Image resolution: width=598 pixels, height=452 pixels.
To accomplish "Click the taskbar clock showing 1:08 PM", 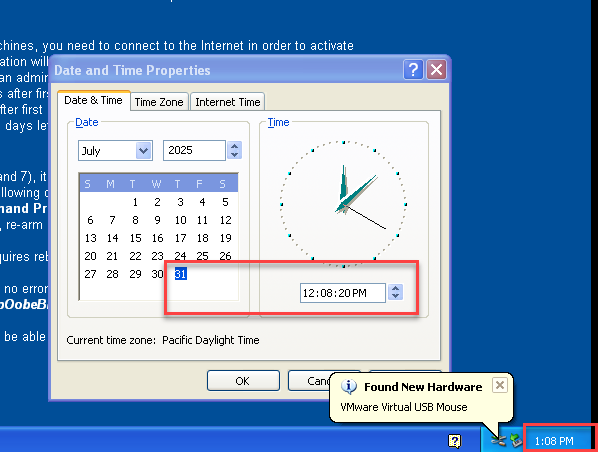I will point(554,441).
